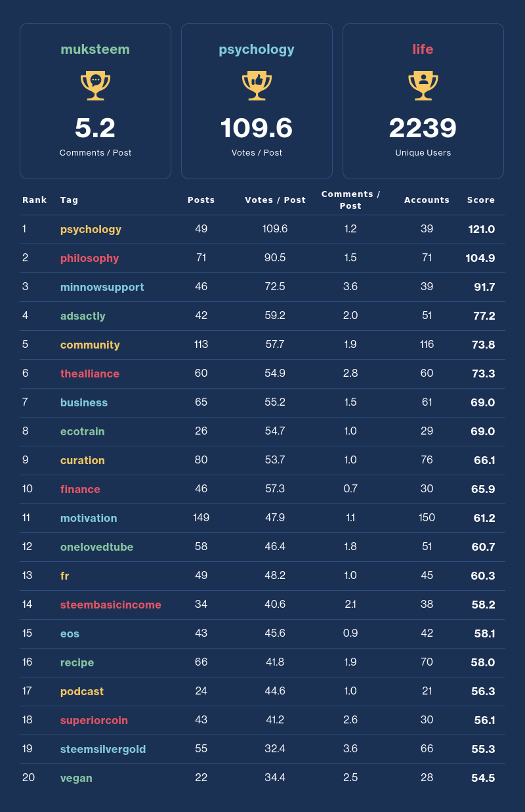Select posts count 26 in the ecotrain row
This screenshot has height=812, width=525.
[201, 431]
